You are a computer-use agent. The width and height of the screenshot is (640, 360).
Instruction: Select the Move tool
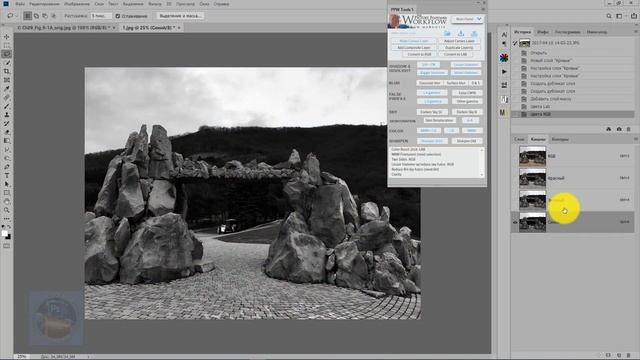click(x=7, y=37)
